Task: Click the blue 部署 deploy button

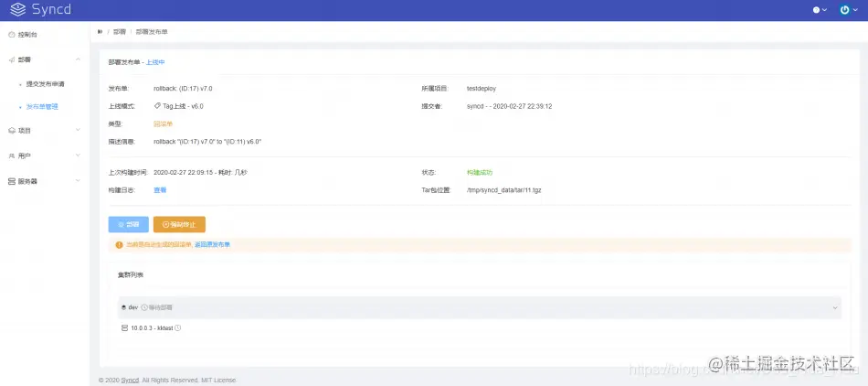Action: pyautogui.click(x=129, y=224)
